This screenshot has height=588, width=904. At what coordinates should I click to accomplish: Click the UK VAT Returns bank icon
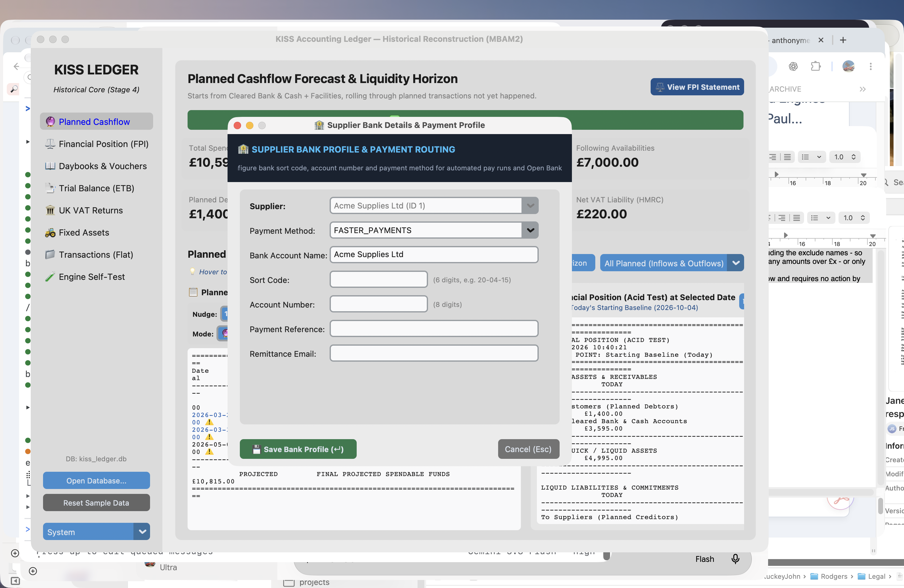point(50,210)
